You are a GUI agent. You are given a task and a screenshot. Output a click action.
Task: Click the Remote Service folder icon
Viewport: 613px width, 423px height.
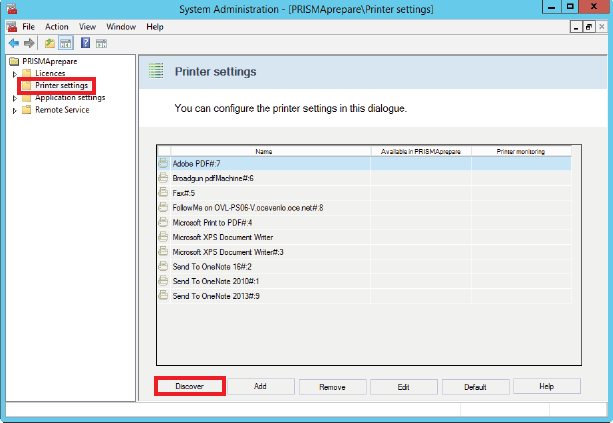(x=27, y=110)
